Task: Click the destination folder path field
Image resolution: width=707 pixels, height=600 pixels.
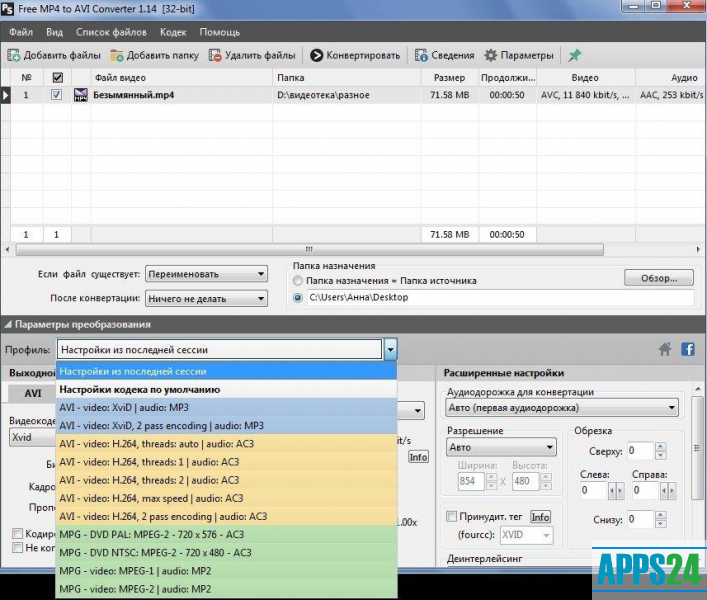Action: pos(498,298)
